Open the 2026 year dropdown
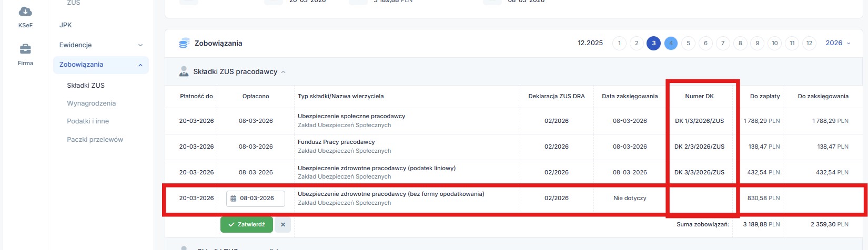 click(837, 43)
